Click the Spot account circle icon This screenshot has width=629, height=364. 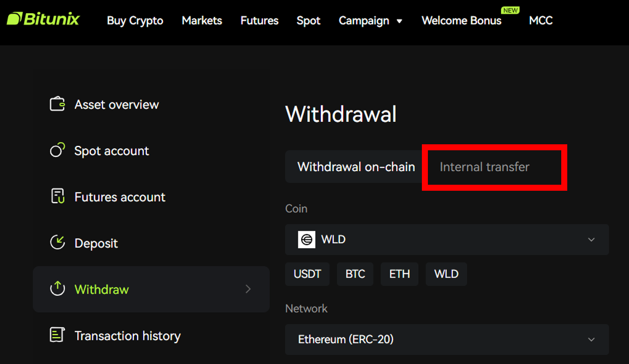tap(57, 150)
